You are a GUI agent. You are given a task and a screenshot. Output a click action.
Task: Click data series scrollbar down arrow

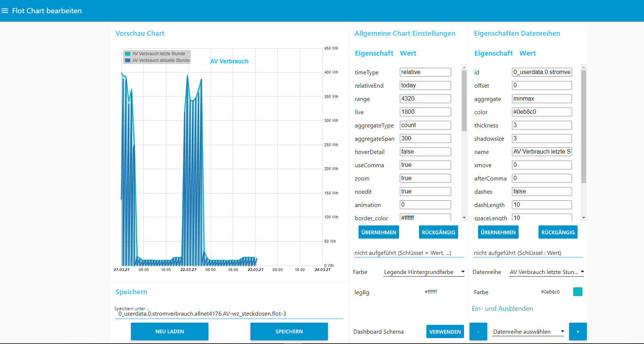(x=584, y=218)
